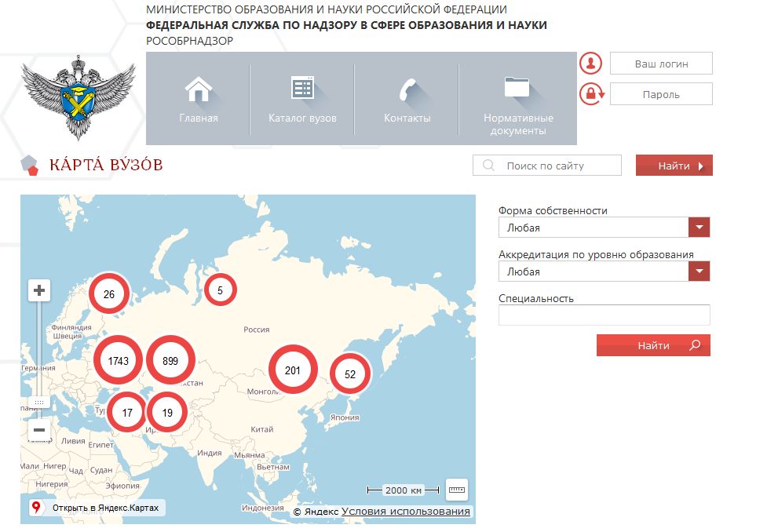778x532 pixels.
Task: Click the map zoom slider handle
Action: tap(39, 402)
